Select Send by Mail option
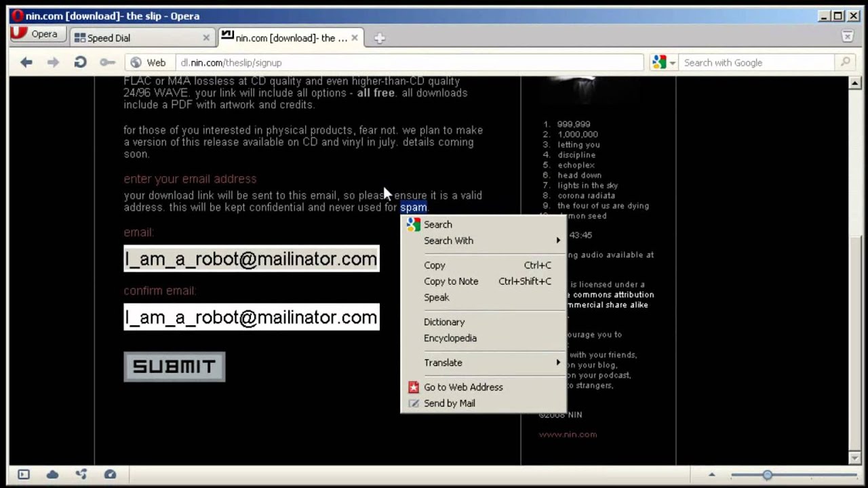Screen dimensions: 868x488 (484, 403)
